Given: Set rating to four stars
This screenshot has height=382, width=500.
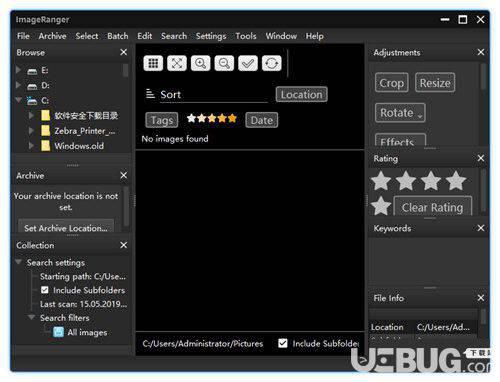Looking at the screenshot, I should pos(456,181).
